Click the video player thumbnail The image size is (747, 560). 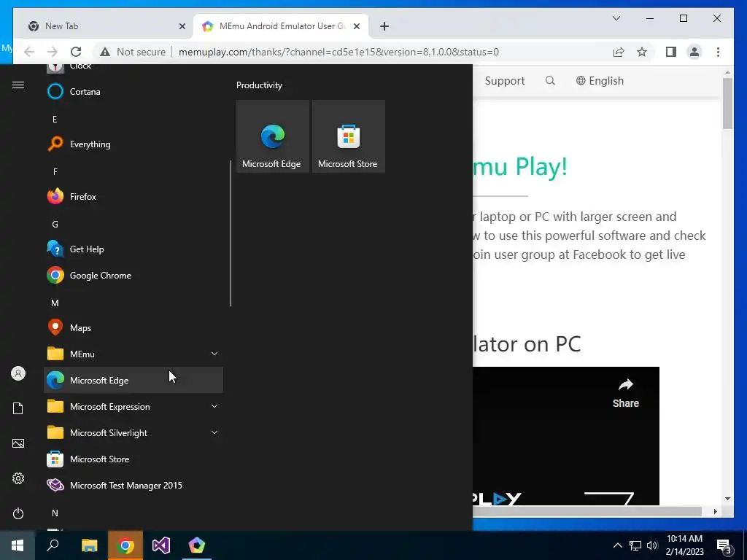[x=566, y=436]
